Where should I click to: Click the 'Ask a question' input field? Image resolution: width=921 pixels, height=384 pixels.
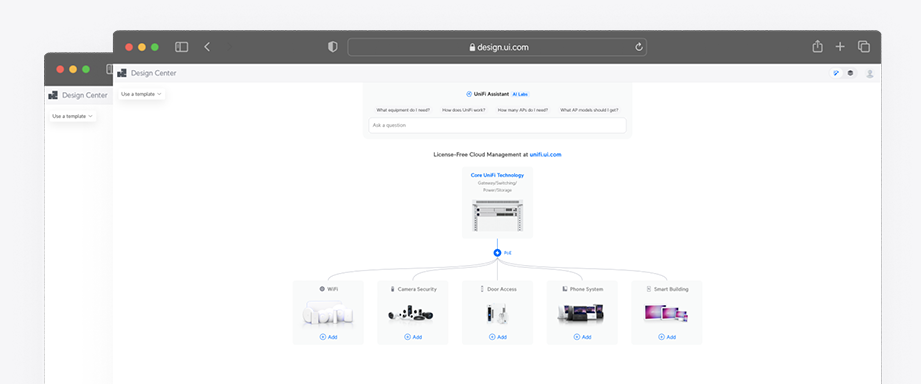[x=497, y=125]
